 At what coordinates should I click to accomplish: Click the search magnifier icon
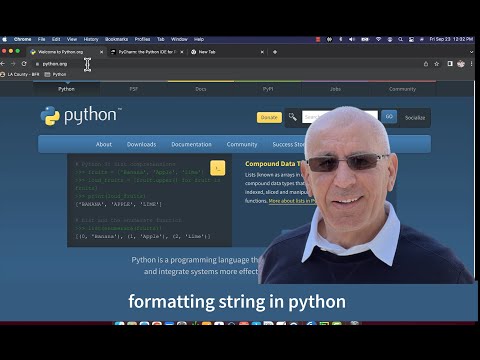[x=293, y=117]
